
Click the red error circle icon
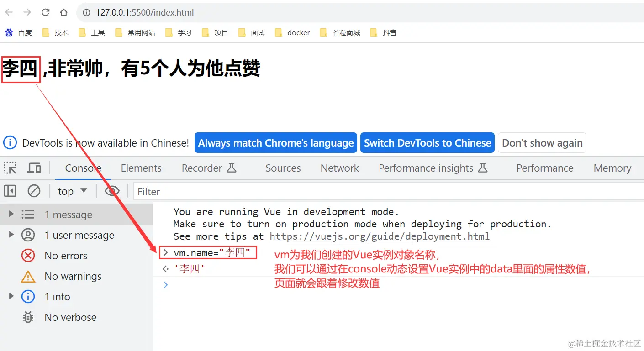[28, 256]
